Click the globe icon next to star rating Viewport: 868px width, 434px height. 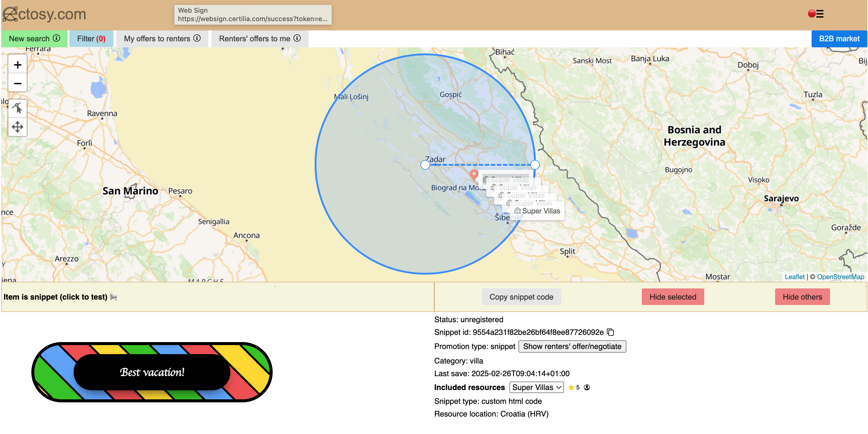point(587,387)
